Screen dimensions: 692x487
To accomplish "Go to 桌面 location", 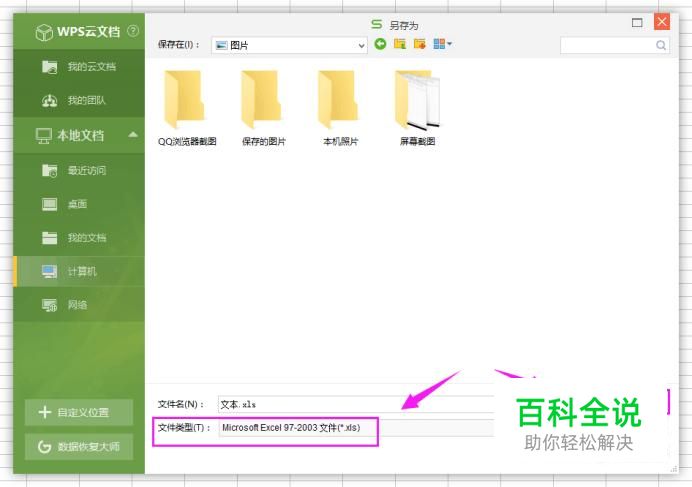I will click(x=79, y=204).
